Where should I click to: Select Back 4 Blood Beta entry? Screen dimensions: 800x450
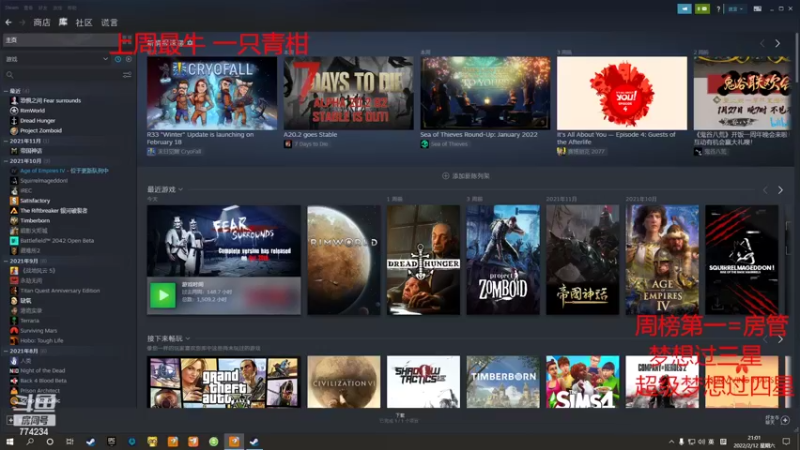43,381
